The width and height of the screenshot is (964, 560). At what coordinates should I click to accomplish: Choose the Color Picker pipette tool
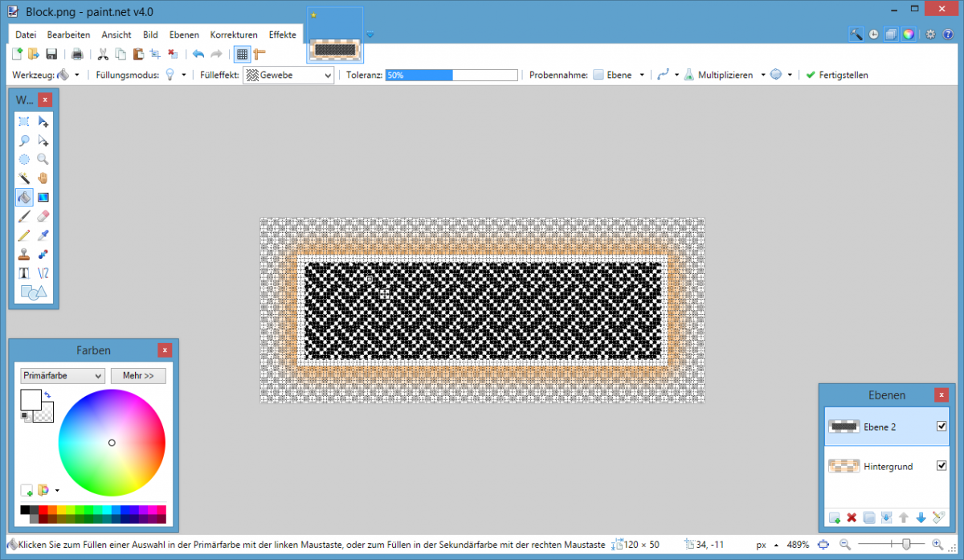click(43, 235)
